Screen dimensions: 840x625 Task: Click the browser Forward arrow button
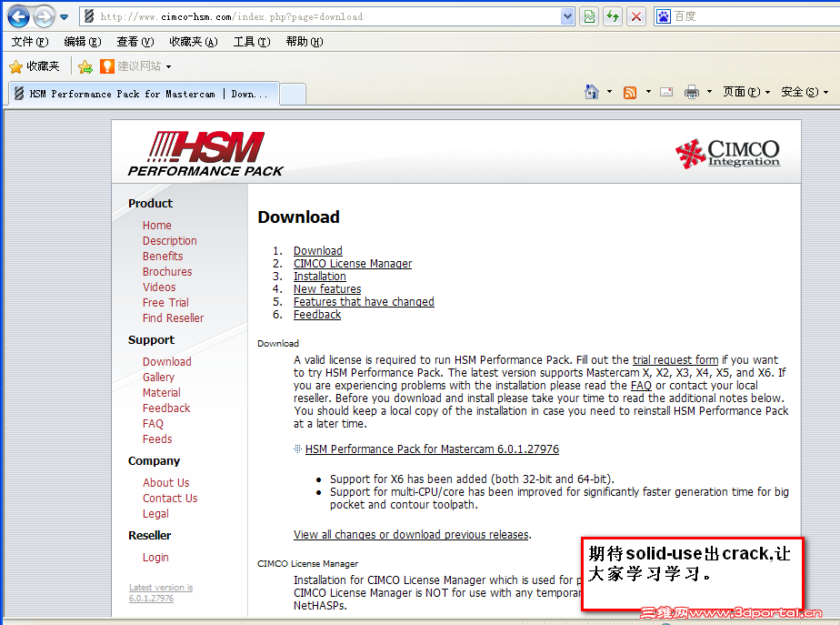click(44, 16)
